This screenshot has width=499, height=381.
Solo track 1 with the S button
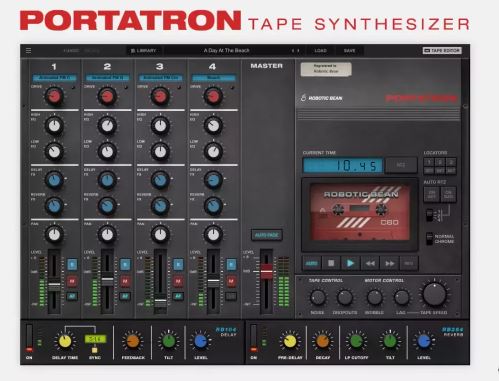point(72,264)
